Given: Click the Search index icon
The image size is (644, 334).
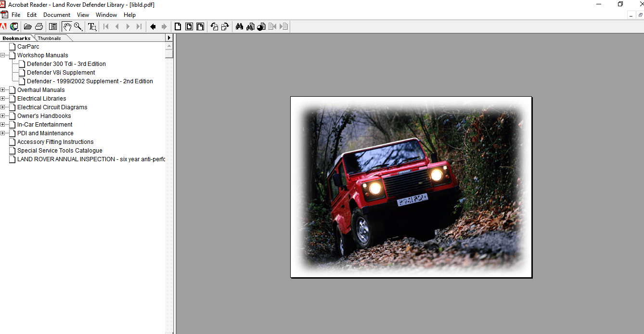Looking at the screenshot, I should click(x=250, y=26).
